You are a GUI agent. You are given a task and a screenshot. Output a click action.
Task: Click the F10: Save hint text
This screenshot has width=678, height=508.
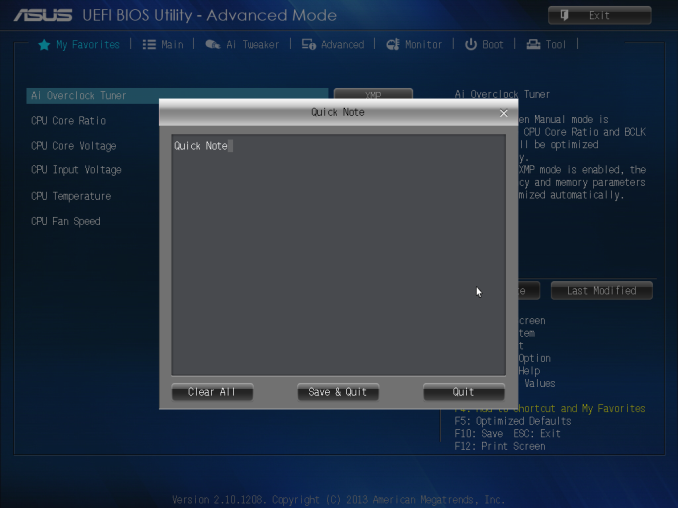tap(479, 434)
